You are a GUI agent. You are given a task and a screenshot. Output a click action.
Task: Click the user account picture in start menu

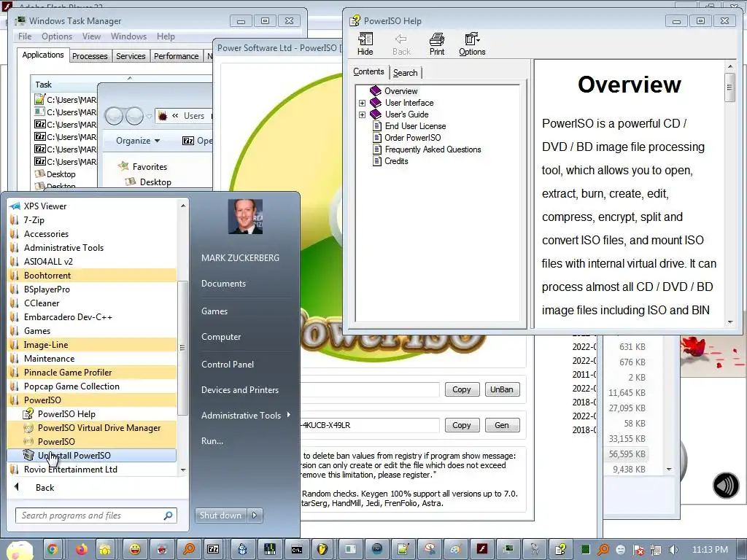(x=245, y=217)
